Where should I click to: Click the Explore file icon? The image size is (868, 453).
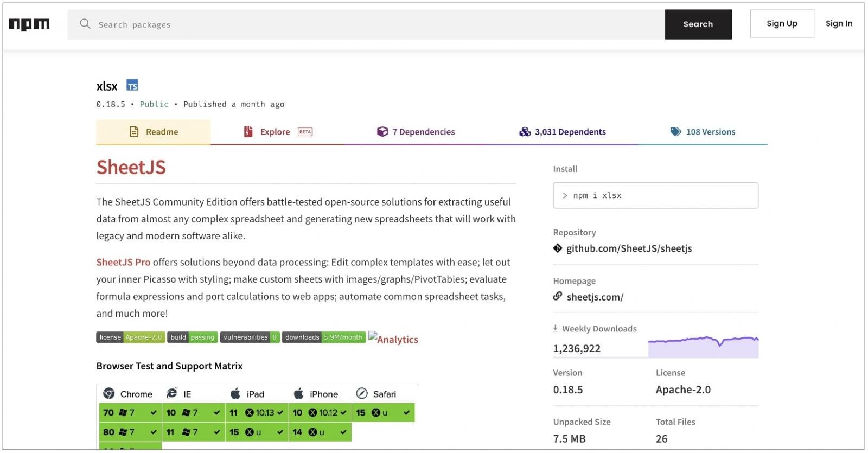coord(248,132)
